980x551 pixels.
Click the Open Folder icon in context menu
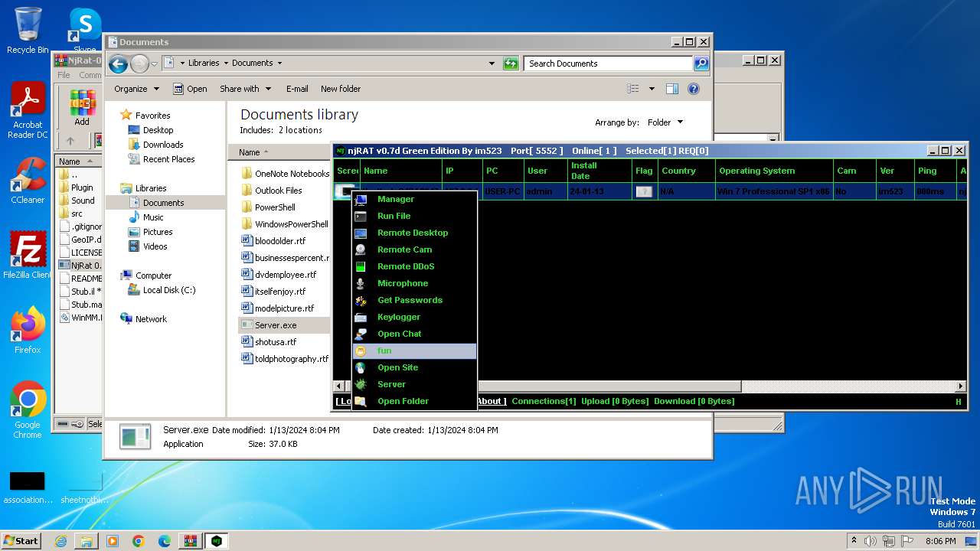tap(361, 402)
